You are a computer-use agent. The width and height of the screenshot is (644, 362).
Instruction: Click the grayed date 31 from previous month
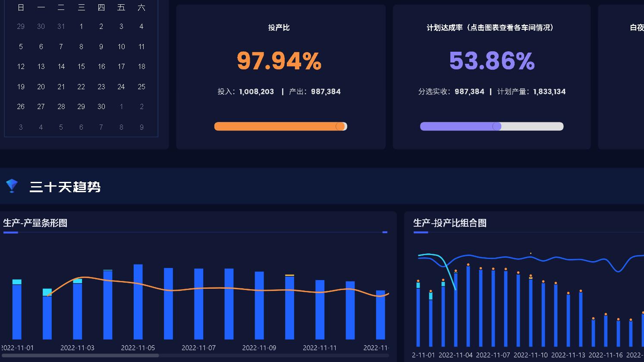click(61, 26)
